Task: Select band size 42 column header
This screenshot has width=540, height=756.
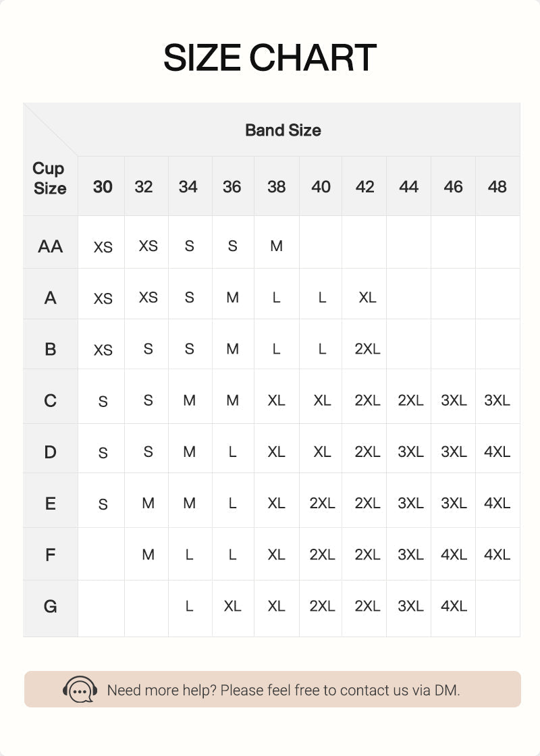Action: click(x=364, y=186)
